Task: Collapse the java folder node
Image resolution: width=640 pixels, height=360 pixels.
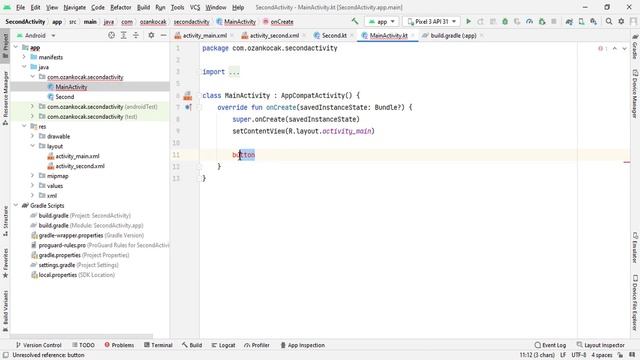Action: [x=24, y=67]
